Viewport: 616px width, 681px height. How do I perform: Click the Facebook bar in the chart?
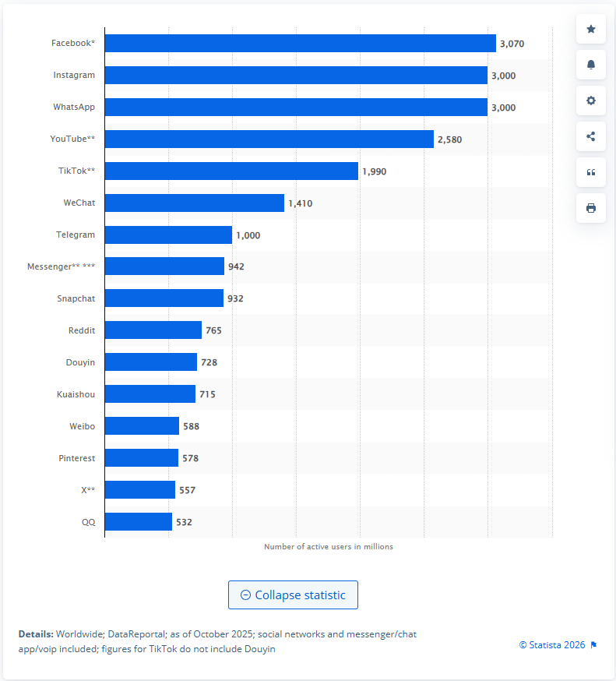[300, 44]
